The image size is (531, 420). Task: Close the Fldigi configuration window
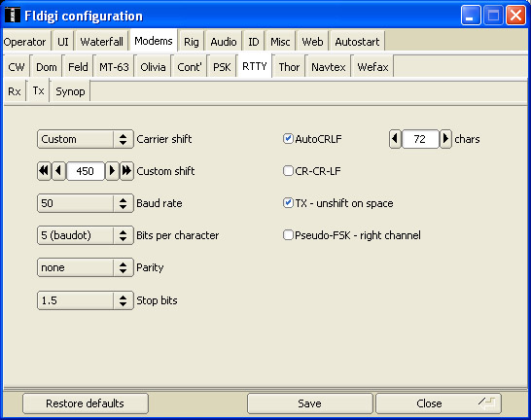(515, 16)
